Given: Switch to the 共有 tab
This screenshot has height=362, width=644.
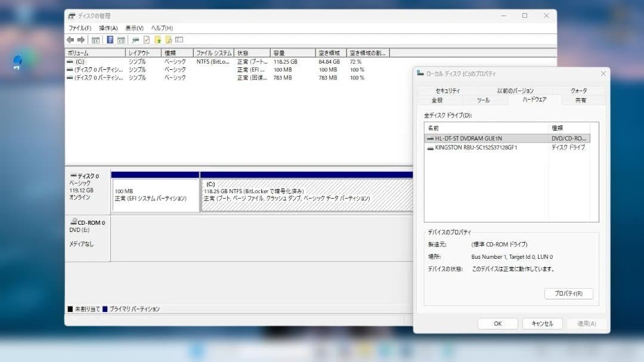Looking at the screenshot, I should [x=582, y=100].
